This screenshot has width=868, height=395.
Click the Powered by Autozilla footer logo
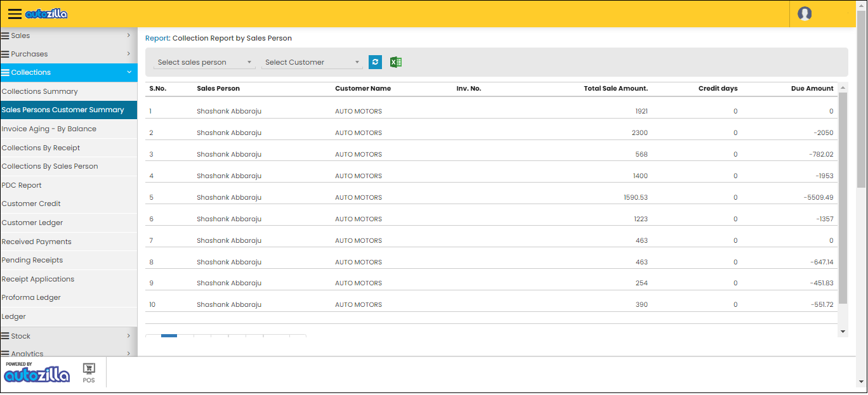coord(37,373)
